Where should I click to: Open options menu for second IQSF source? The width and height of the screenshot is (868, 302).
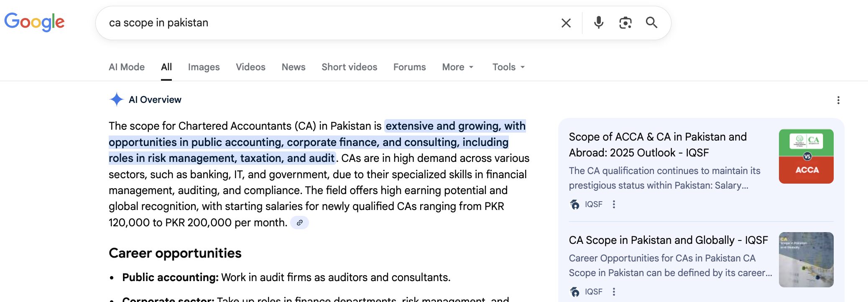pos(614,292)
